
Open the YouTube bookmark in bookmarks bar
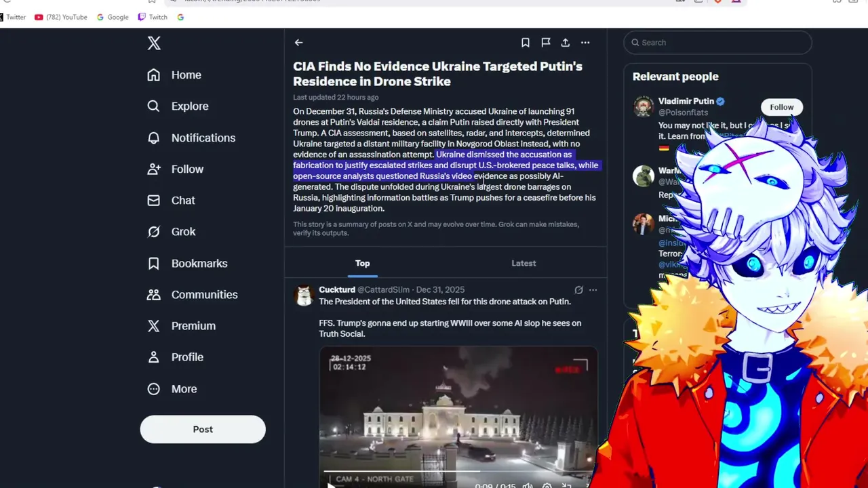(61, 17)
